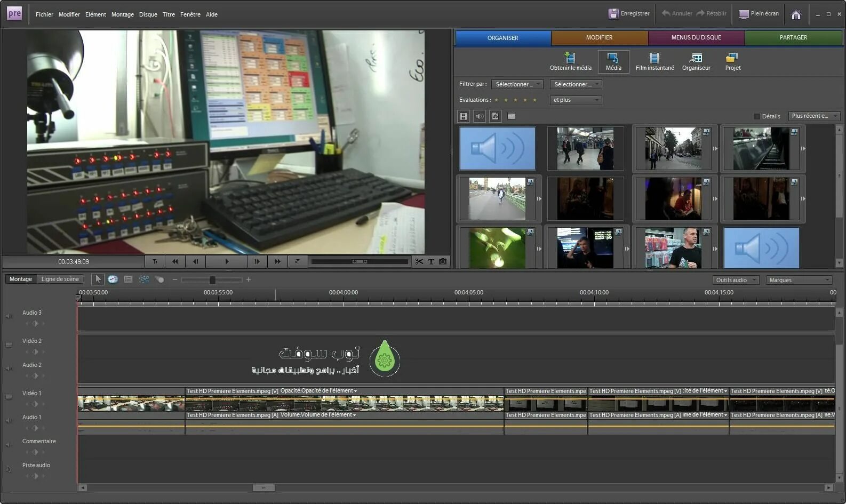The height and width of the screenshot is (504, 846).
Task: Click the Rétablir redo button
Action: pos(712,13)
